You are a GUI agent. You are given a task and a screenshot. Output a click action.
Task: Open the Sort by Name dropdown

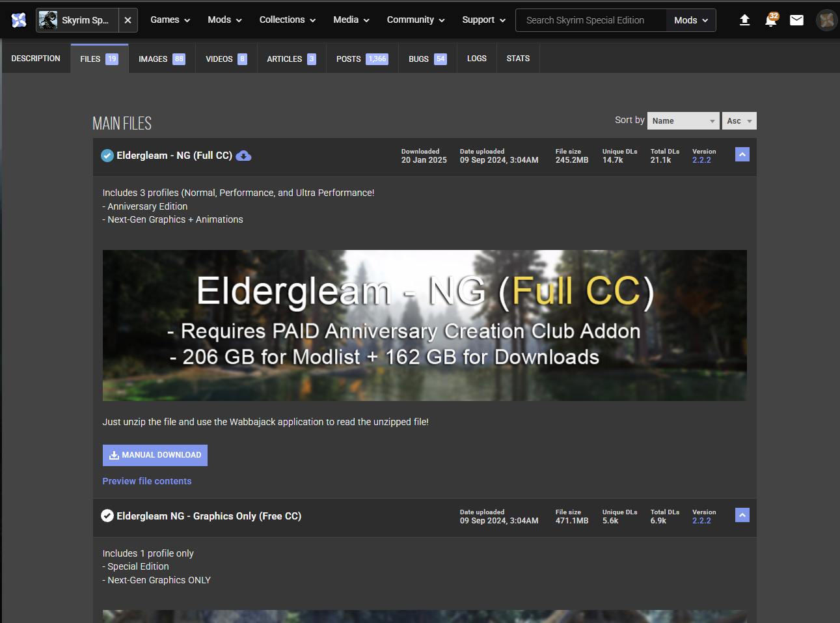tap(683, 121)
